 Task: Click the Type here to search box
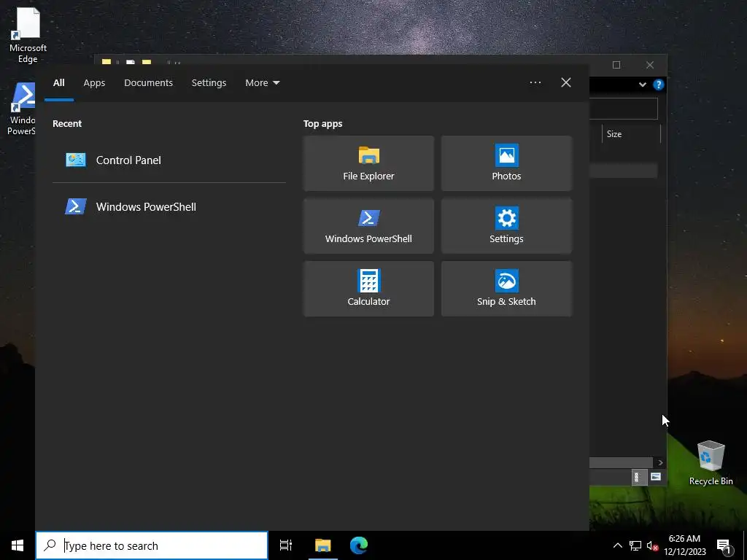click(152, 545)
